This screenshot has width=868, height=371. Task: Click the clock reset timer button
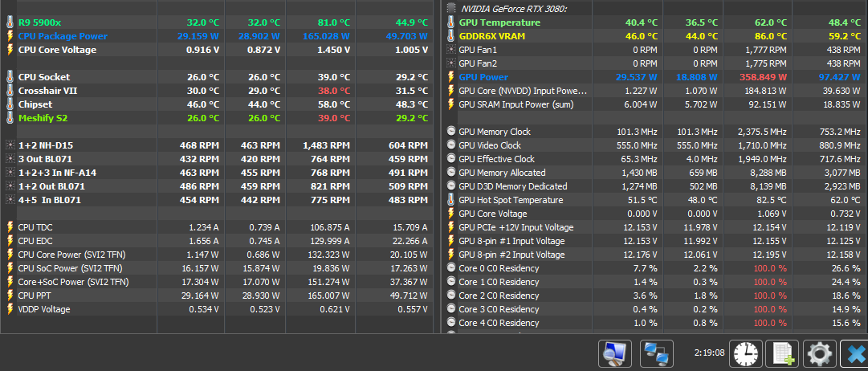click(746, 353)
